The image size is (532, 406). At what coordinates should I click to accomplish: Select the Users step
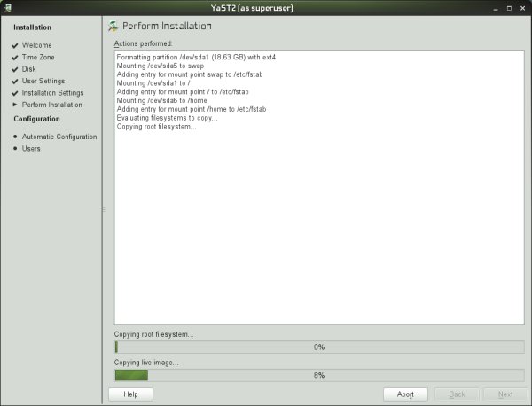tap(31, 149)
